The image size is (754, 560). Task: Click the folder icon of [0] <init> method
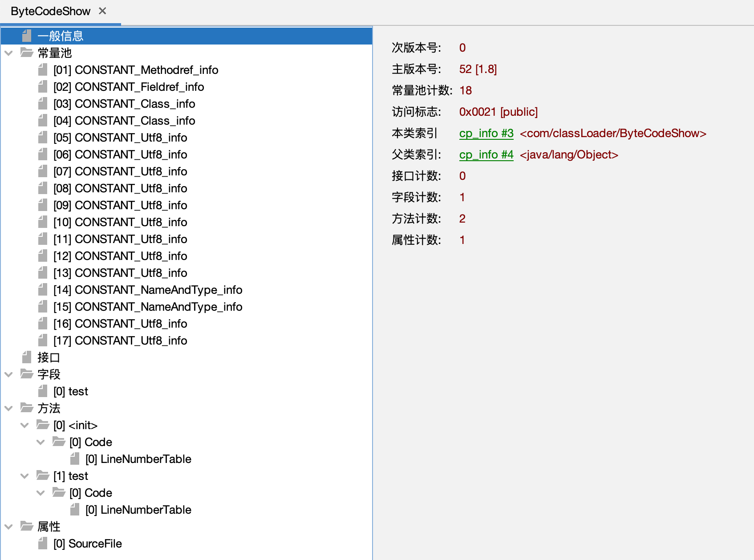pos(43,425)
